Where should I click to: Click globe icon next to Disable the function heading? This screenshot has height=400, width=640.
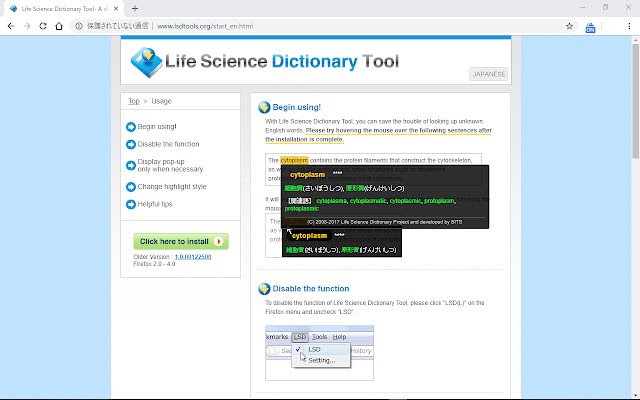tap(264, 289)
